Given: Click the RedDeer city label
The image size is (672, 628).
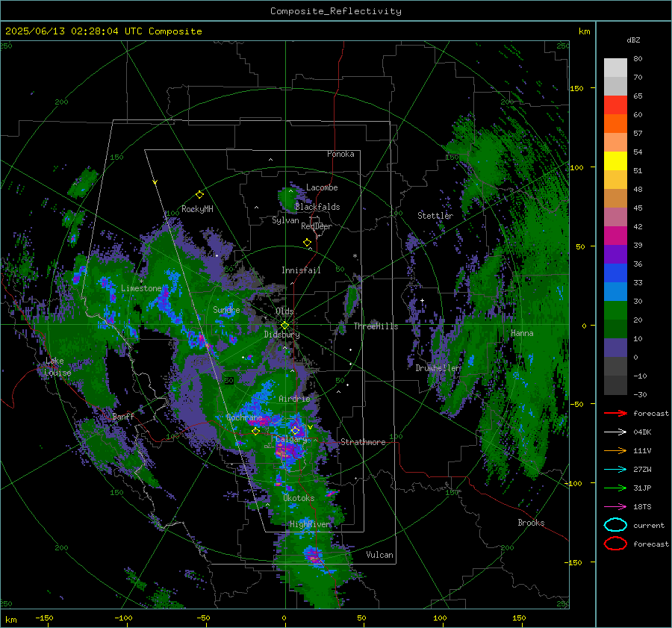Looking at the screenshot, I should [317, 226].
